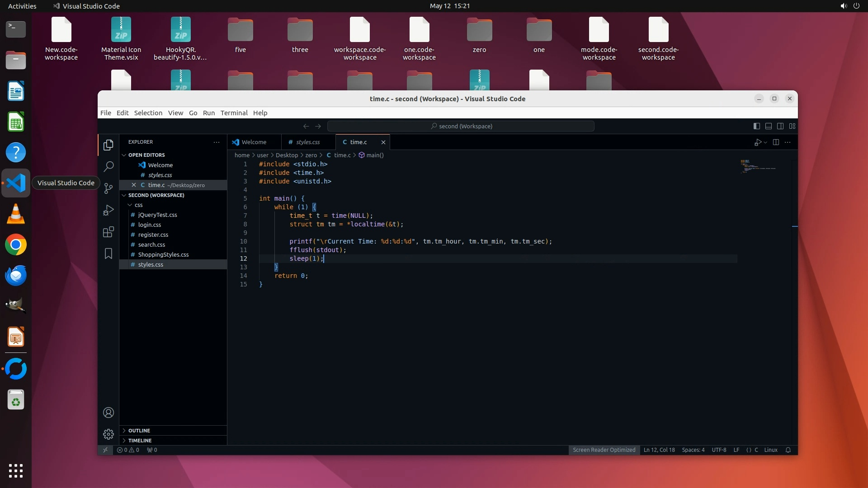Open the Bookmarks view icon
The height and width of the screenshot is (488, 868).
(108, 253)
